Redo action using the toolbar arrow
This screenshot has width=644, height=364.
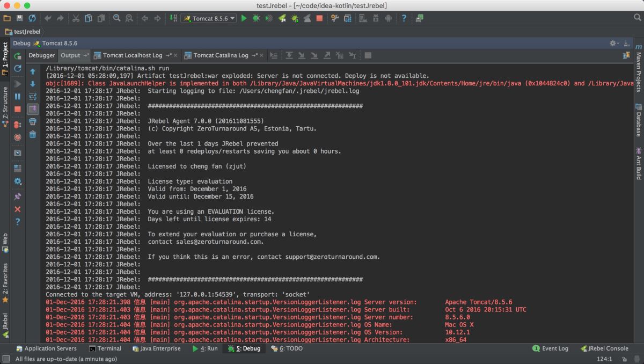coord(60,18)
